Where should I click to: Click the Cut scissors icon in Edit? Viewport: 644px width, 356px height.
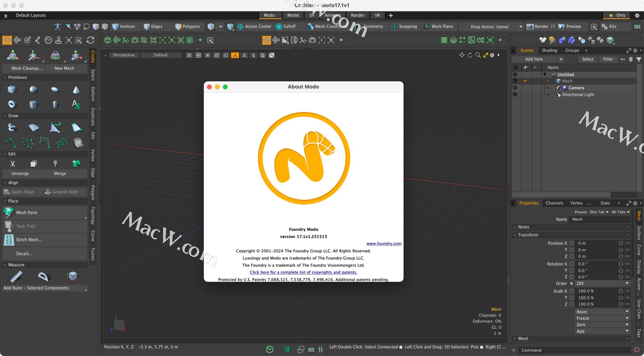[x=12, y=164]
